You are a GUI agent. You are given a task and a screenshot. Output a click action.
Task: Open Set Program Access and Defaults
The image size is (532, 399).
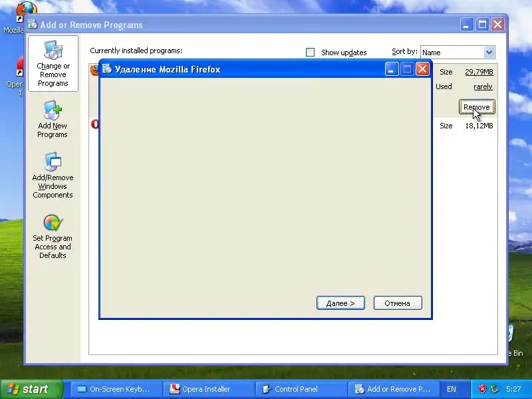click(x=53, y=237)
